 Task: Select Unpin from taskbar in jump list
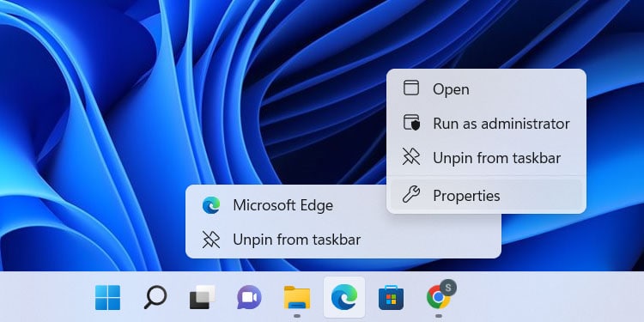[x=343, y=240]
